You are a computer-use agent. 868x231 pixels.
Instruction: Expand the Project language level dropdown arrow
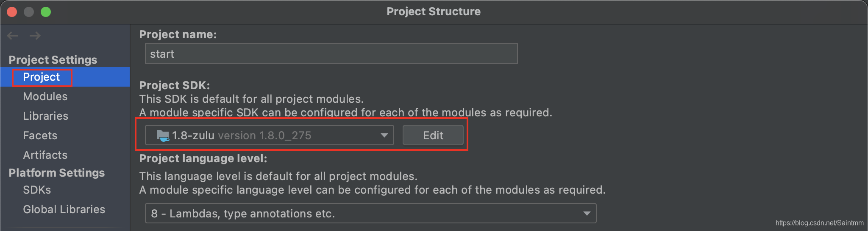coord(587,213)
